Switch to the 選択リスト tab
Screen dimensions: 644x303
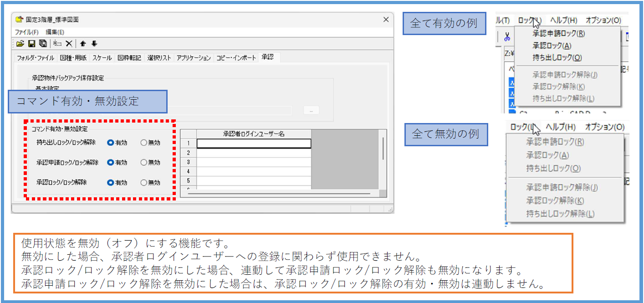[159, 58]
